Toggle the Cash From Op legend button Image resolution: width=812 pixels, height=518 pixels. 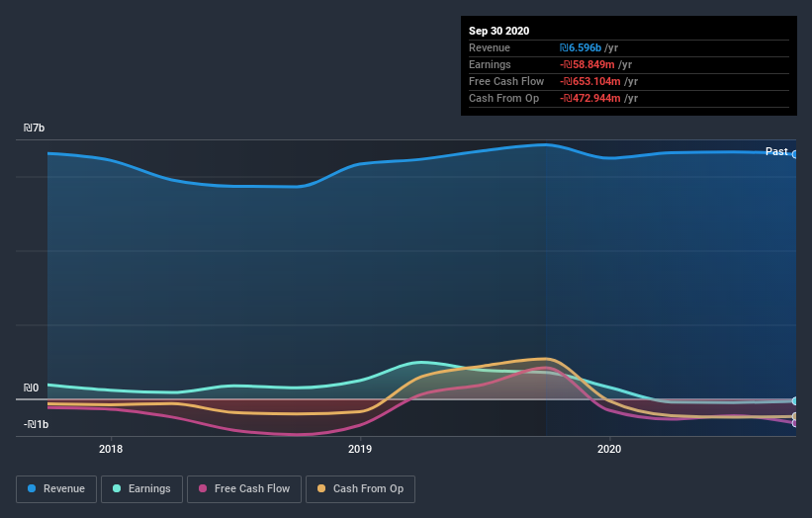(360, 489)
